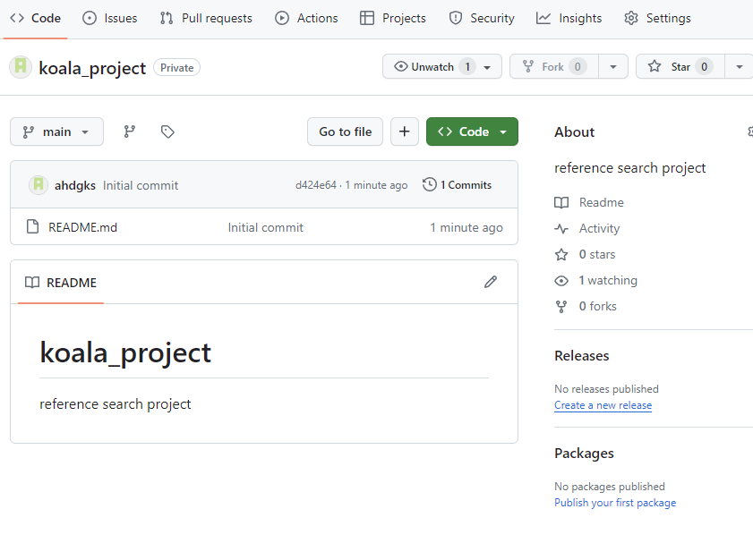View all branches icon

point(130,132)
